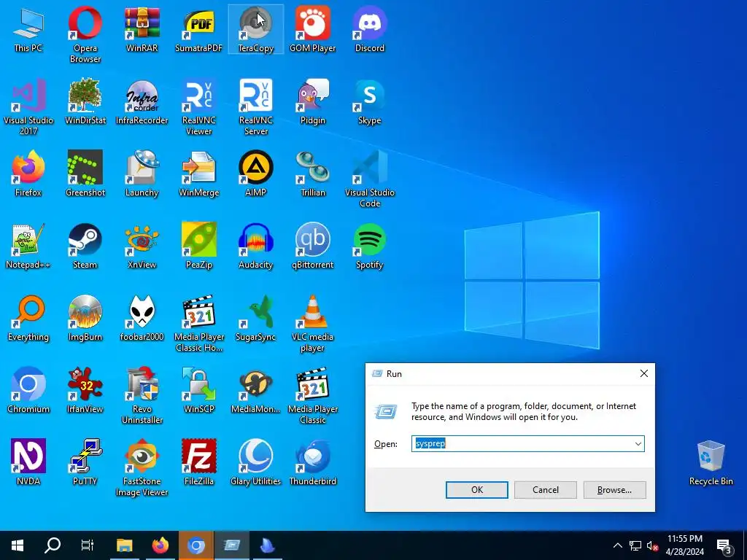
Task: Select the VLC media player icon
Action: coord(312,324)
